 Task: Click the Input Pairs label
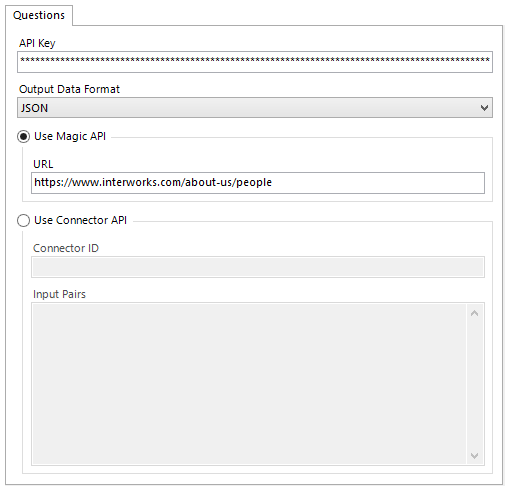(x=59, y=294)
